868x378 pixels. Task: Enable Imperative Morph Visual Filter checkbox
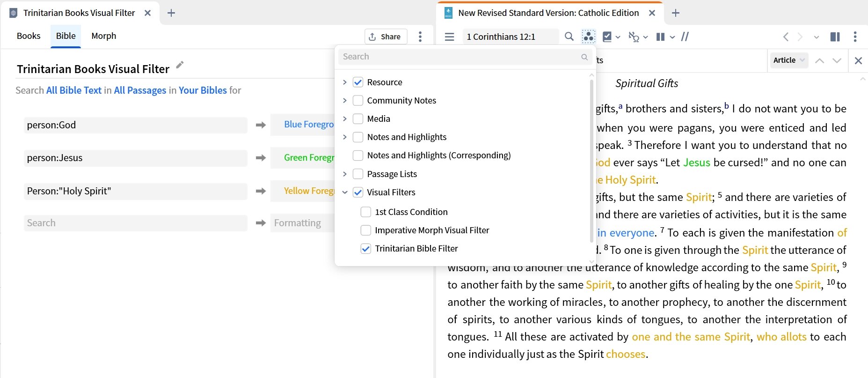(366, 230)
